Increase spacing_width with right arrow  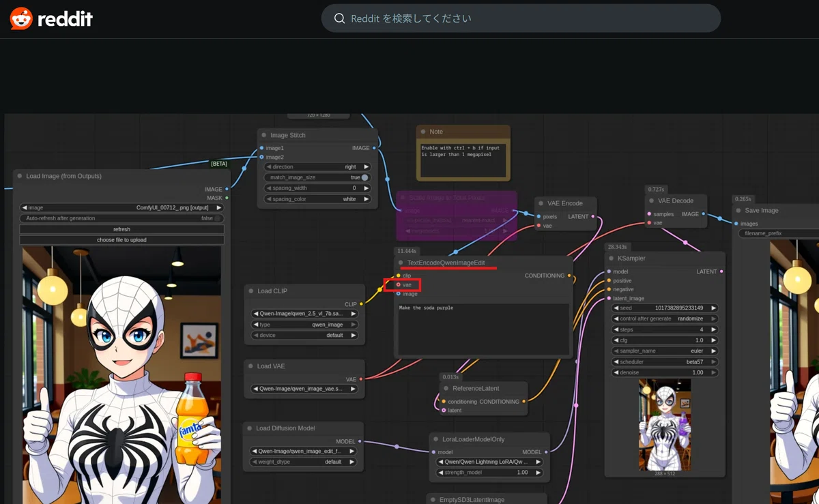pos(366,188)
